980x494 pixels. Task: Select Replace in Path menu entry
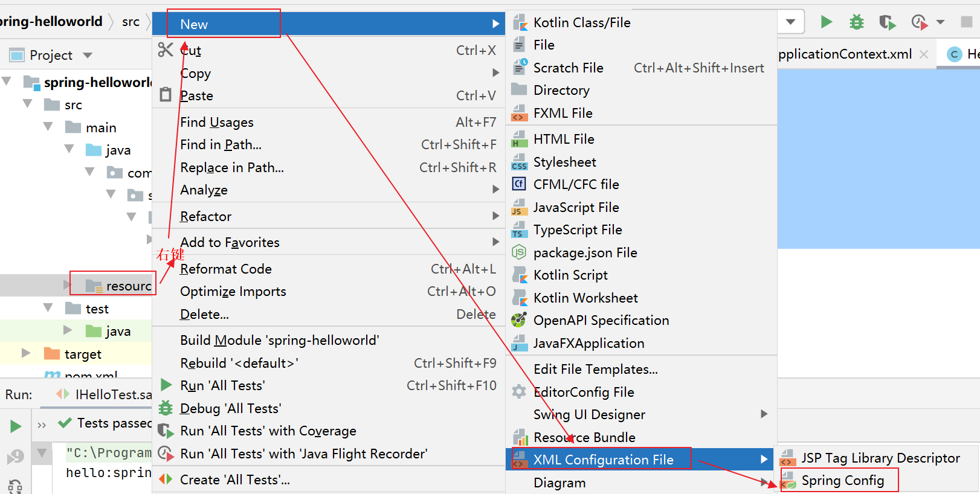tap(328, 167)
